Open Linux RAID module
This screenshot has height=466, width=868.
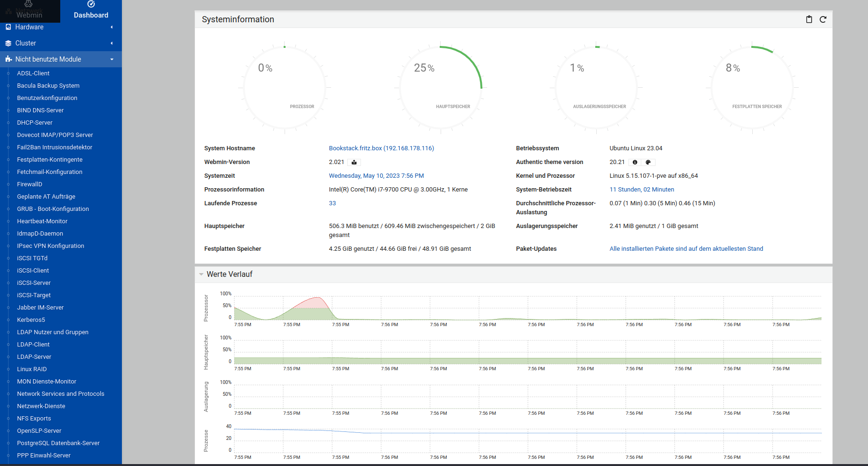click(32, 369)
